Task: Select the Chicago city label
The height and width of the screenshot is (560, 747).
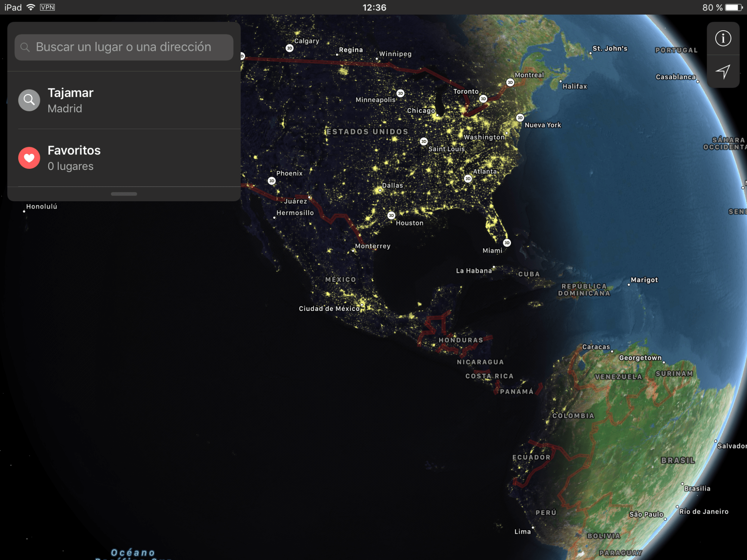Action: (x=421, y=111)
